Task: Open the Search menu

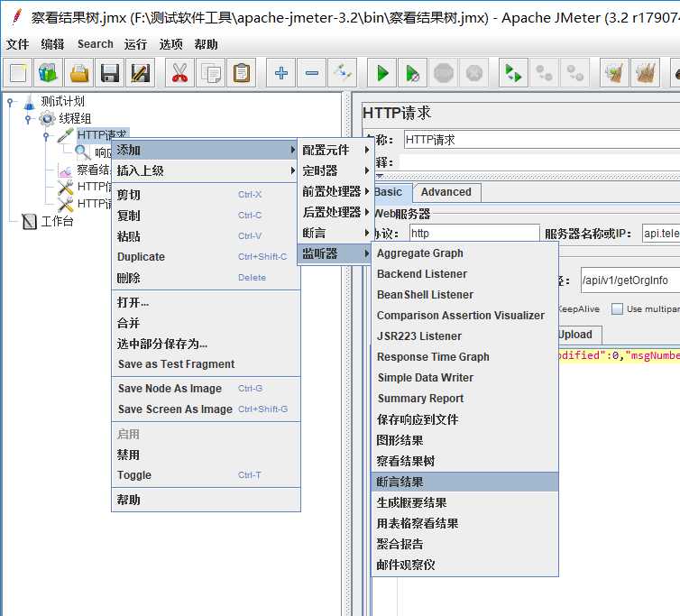Action: pyautogui.click(x=95, y=44)
